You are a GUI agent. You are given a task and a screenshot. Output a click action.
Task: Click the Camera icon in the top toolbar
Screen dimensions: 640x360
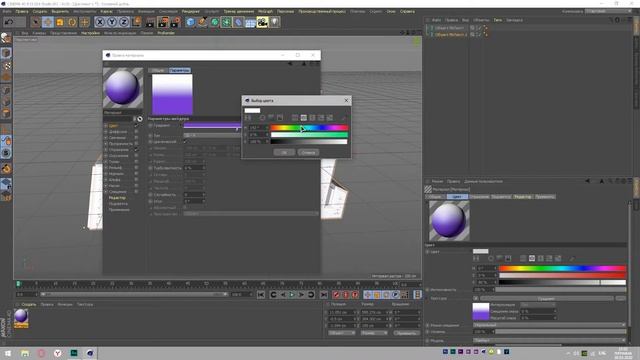click(x=262, y=22)
